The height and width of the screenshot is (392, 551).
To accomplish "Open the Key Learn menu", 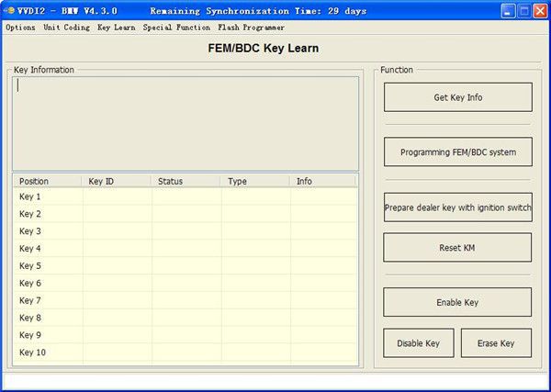I will click(x=116, y=28).
